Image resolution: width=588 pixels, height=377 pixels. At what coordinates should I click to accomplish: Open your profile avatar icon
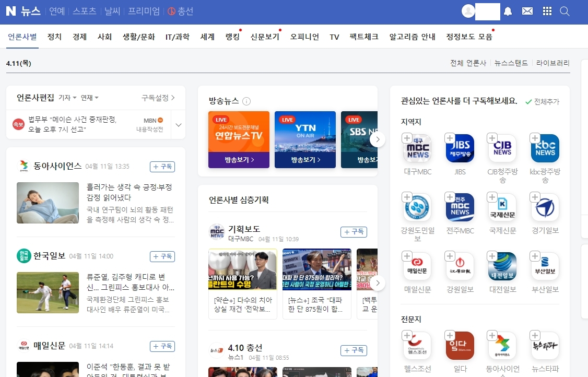[467, 11]
